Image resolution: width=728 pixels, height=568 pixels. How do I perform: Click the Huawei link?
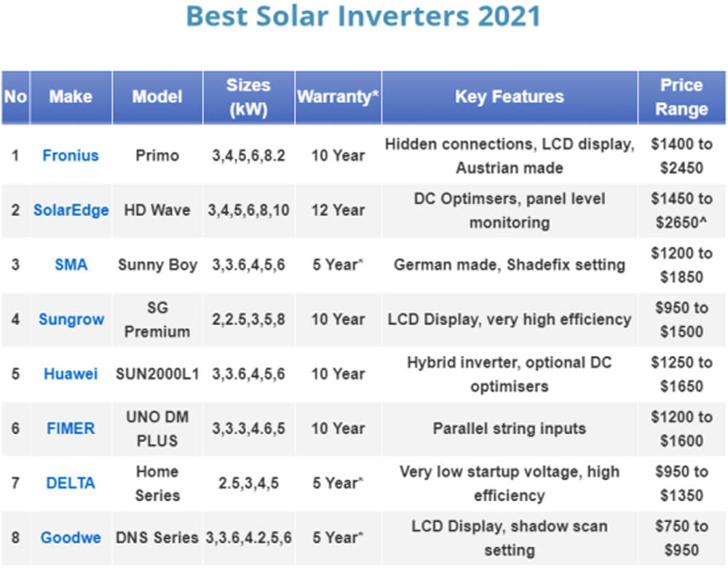pyautogui.click(x=71, y=374)
